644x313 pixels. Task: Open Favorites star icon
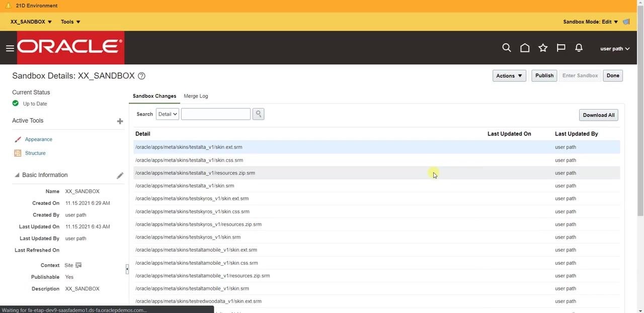point(543,48)
